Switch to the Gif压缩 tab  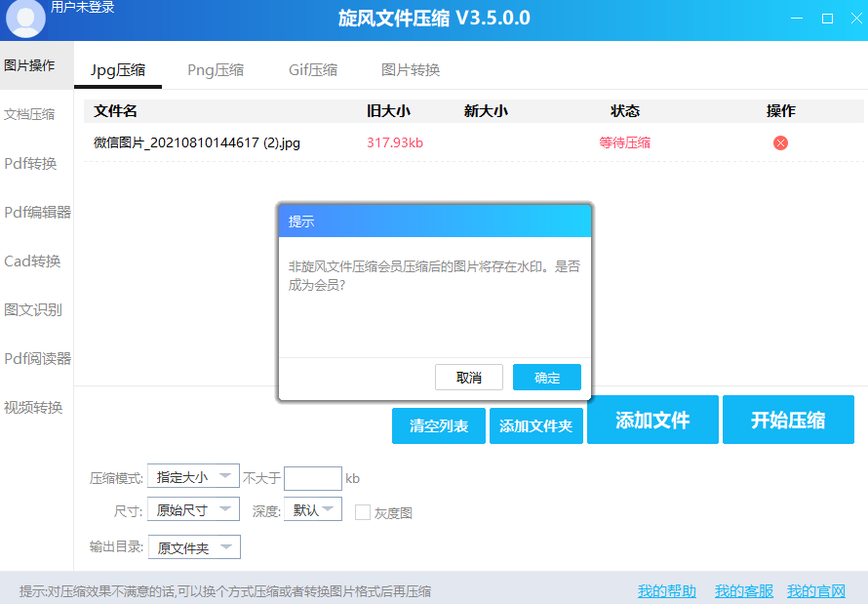(x=313, y=70)
